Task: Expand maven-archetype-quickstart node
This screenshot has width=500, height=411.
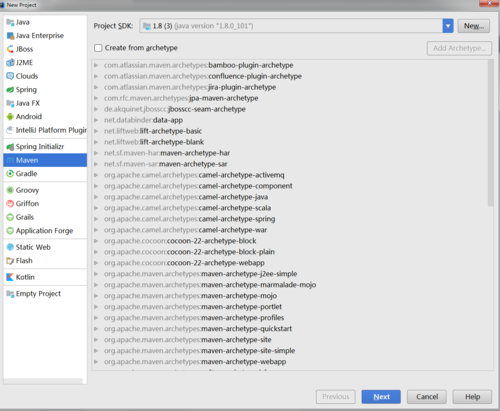Action: 96,329
